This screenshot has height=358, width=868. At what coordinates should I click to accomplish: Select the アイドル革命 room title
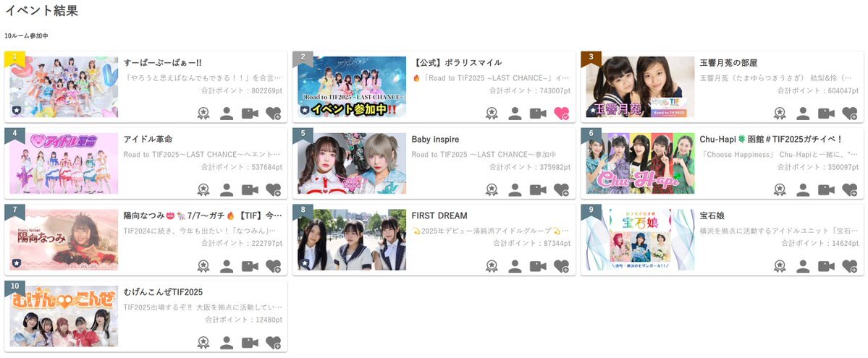pos(148,139)
